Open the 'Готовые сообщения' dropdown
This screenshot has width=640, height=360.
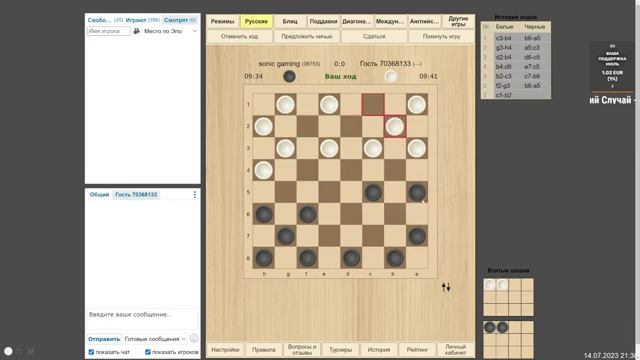155,339
